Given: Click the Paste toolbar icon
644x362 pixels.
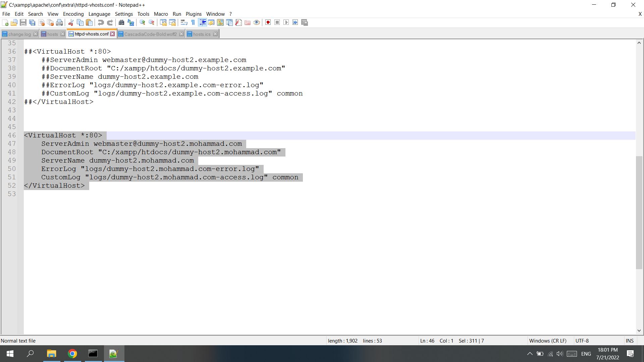Looking at the screenshot, I should click(89, 22).
